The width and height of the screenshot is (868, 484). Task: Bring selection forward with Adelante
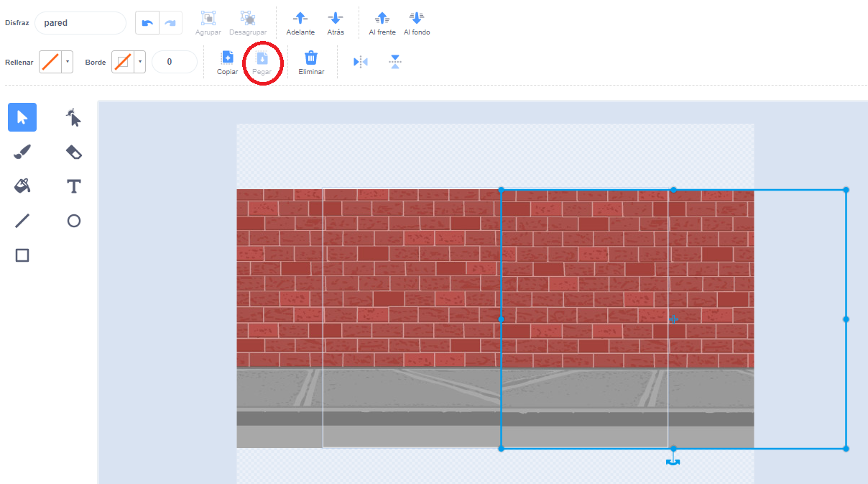[x=300, y=22]
